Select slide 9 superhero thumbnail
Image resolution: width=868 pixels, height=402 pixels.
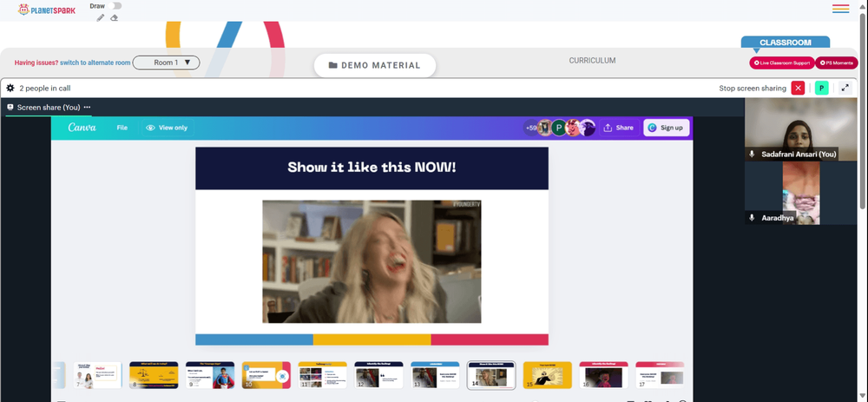point(210,375)
